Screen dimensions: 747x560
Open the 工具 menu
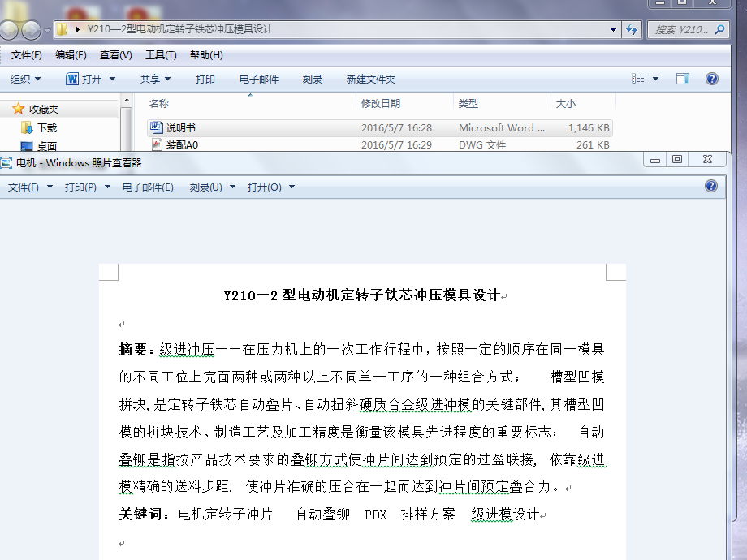pos(160,54)
